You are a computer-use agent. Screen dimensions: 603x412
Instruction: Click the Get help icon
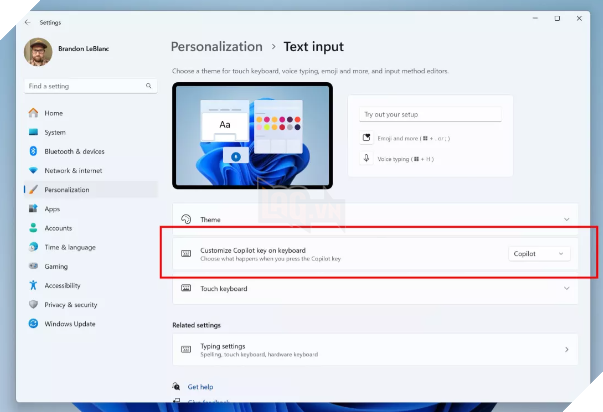coord(176,386)
